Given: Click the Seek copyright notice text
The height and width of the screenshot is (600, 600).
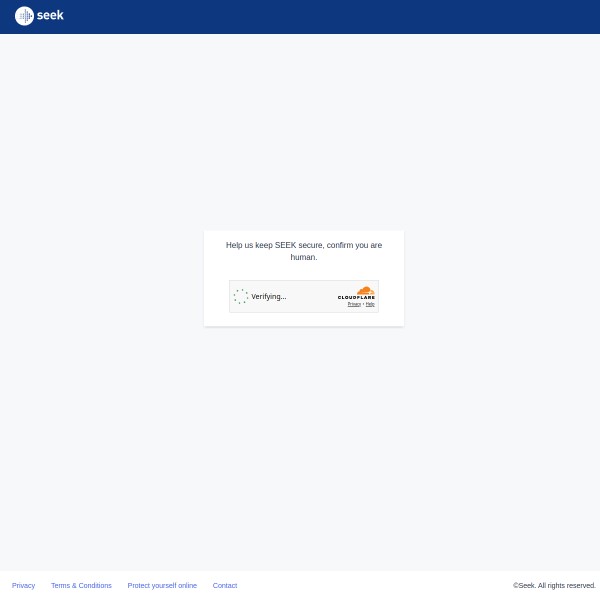Looking at the screenshot, I should coord(554,585).
